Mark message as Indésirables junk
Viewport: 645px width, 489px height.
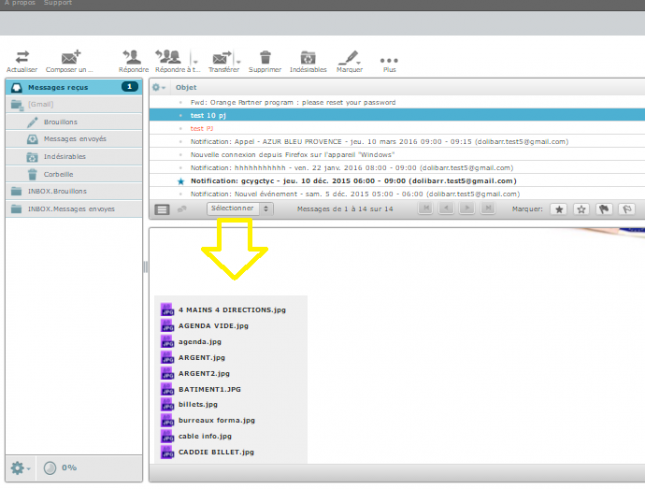(x=308, y=57)
